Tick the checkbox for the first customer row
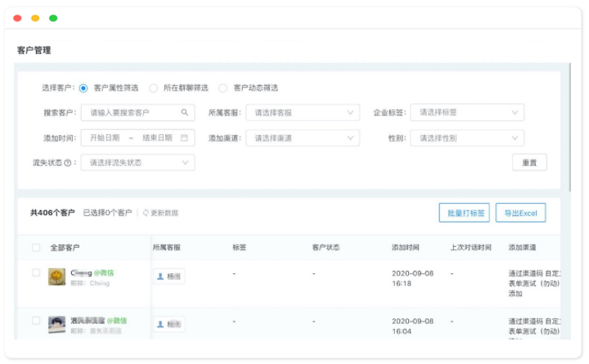589x364 pixels. [x=36, y=272]
